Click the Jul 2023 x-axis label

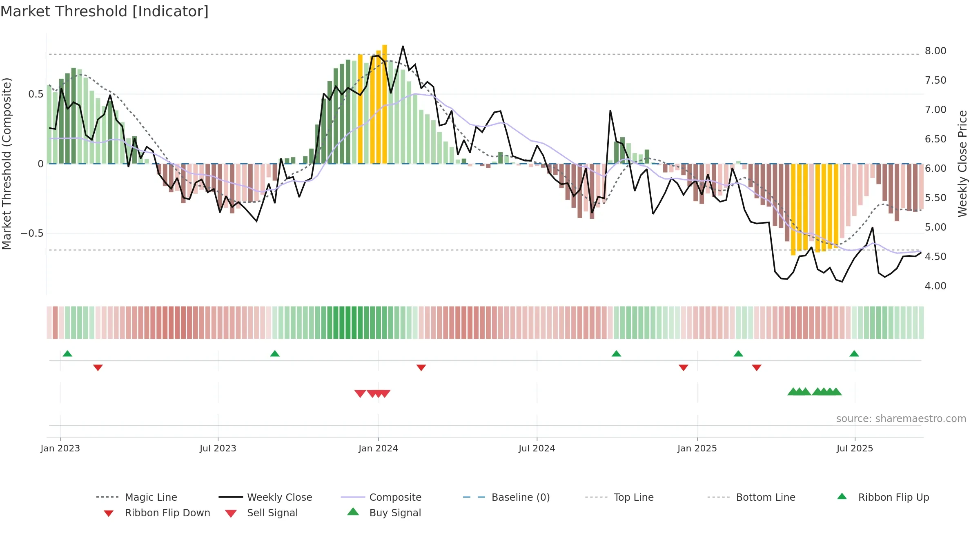click(x=218, y=448)
